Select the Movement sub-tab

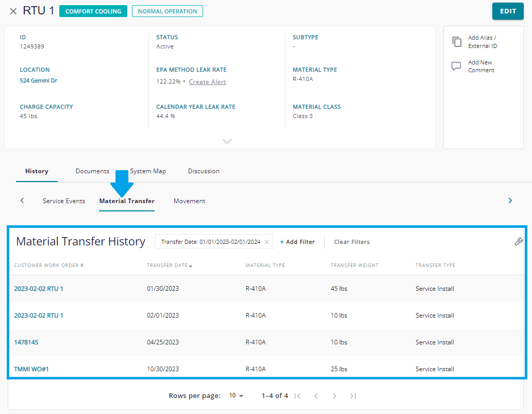point(189,201)
